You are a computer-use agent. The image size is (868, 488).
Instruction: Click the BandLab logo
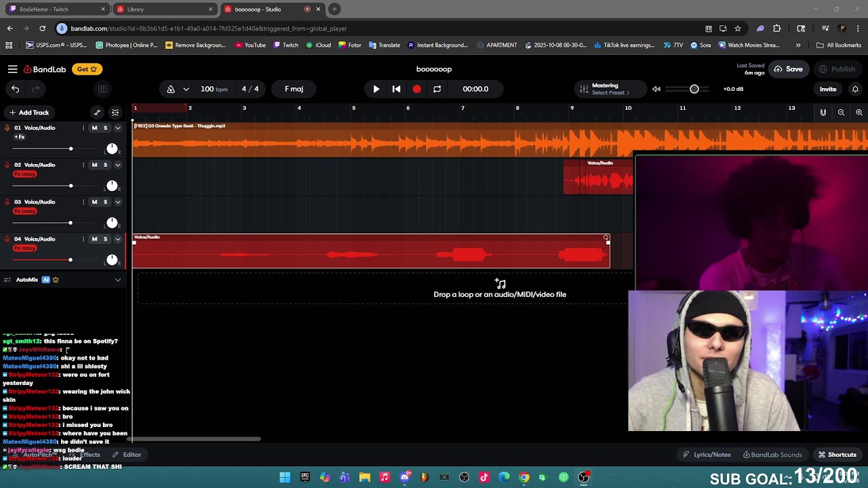tap(45, 69)
